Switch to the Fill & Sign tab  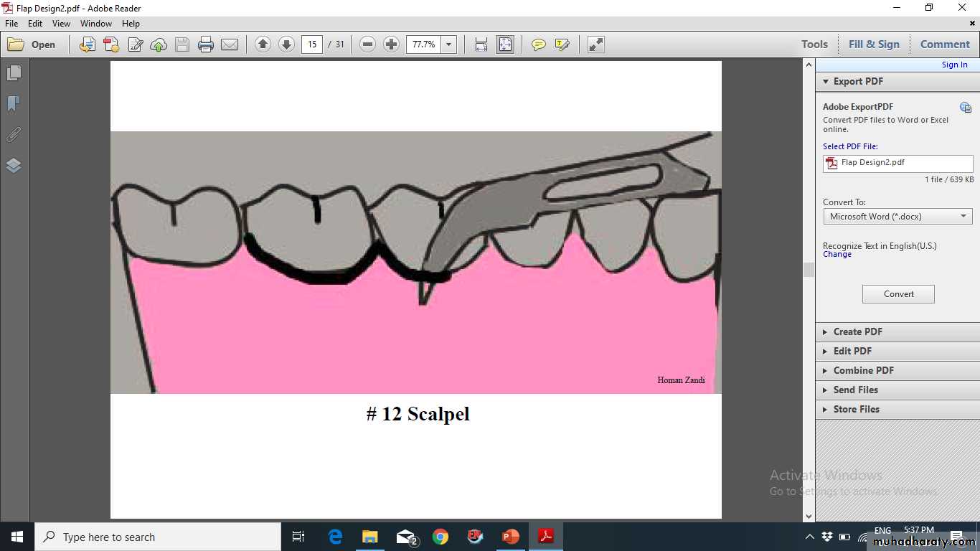873,44
